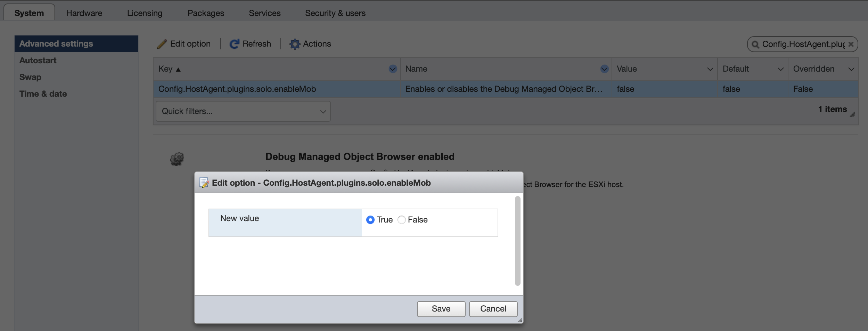Select Autostart in the sidebar
The width and height of the screenshot is (868, 331).
point(38,60)
